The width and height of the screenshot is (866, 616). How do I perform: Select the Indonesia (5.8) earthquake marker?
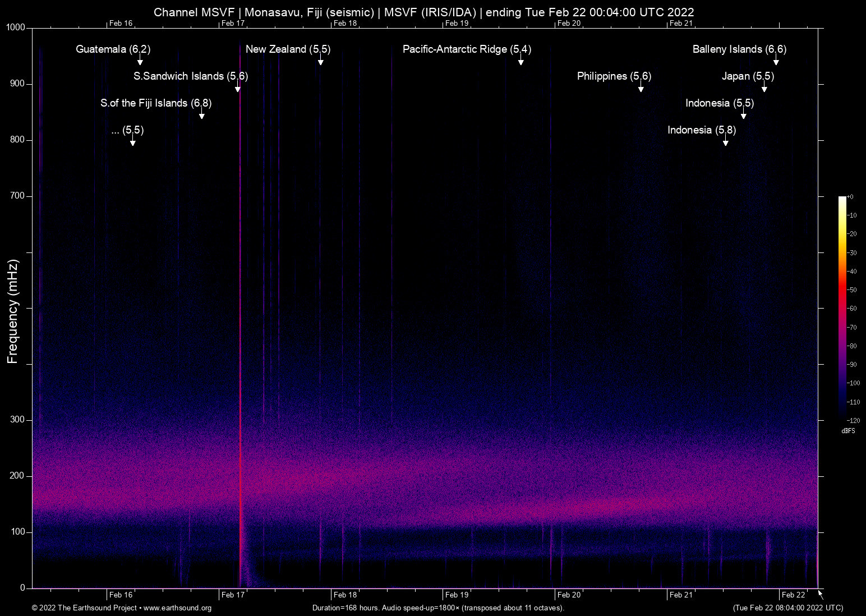[x=725, y=144]
